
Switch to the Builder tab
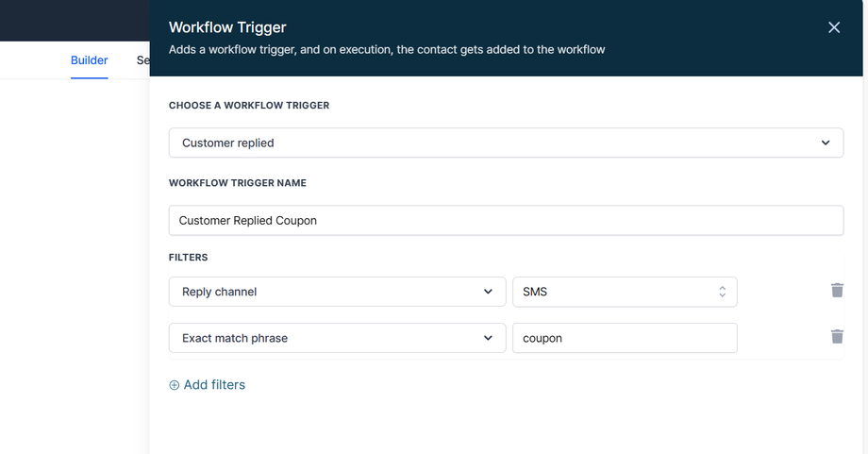(x=89, y=60)
